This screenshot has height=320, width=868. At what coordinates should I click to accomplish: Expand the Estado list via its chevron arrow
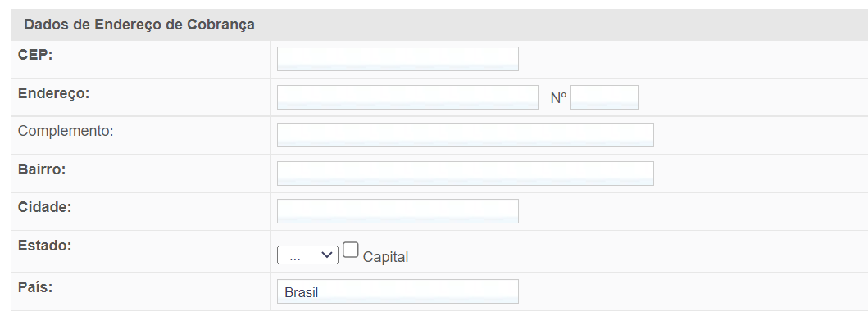click(327, 255)
